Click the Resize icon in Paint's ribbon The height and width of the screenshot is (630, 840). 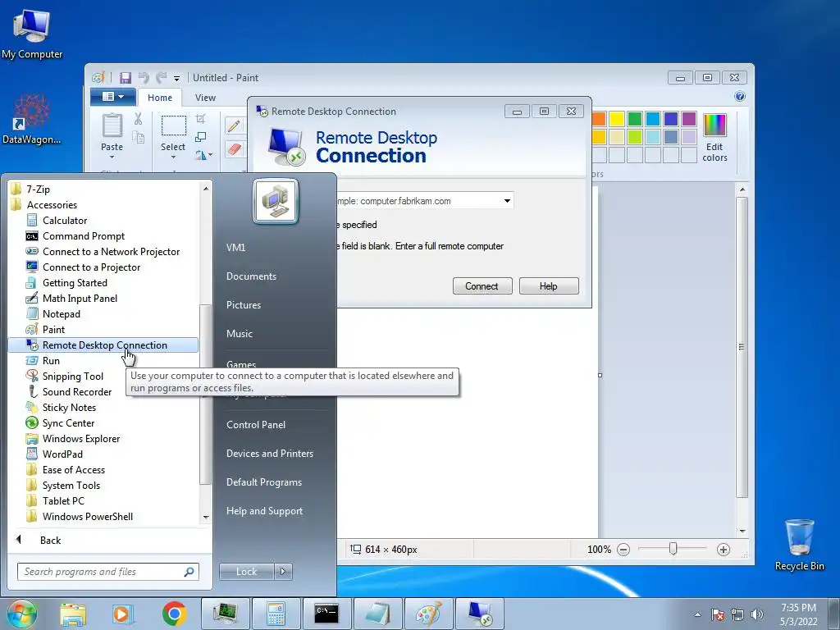(201, 137)
